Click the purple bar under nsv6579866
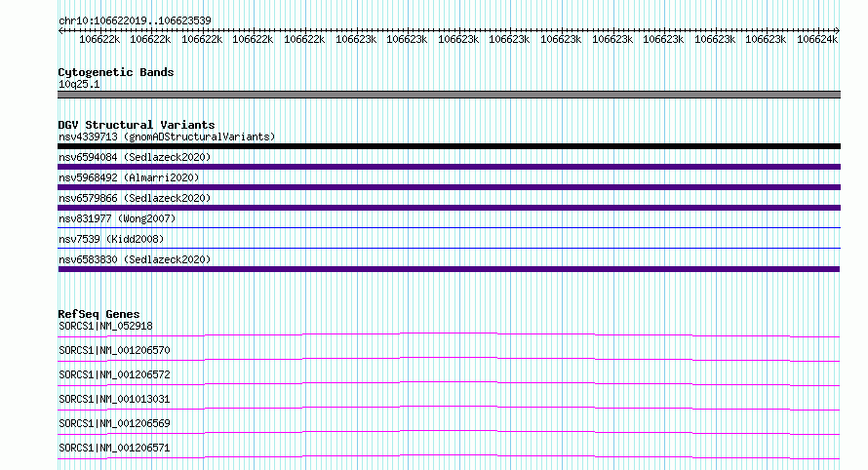 449,208
